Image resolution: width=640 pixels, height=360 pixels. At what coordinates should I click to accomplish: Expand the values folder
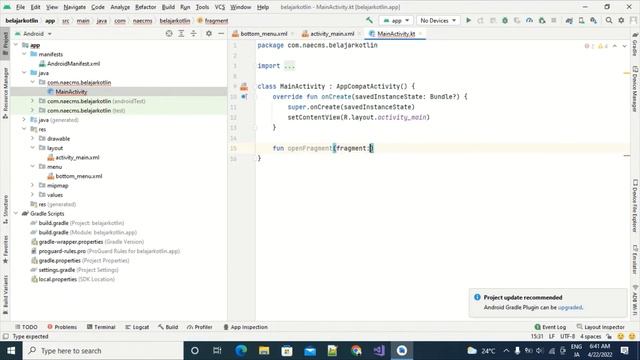coord(32,195)
